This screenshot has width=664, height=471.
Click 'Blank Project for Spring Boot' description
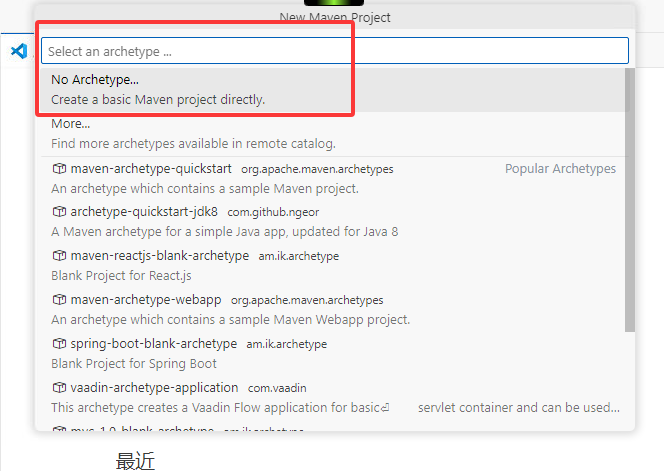tap(134, 364)
